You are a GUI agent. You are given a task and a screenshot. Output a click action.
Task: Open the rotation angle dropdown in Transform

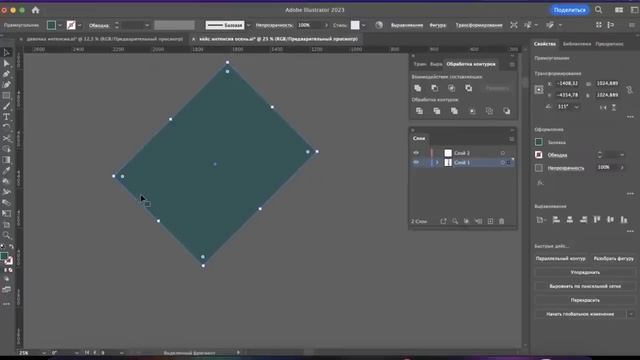(576, 107)
